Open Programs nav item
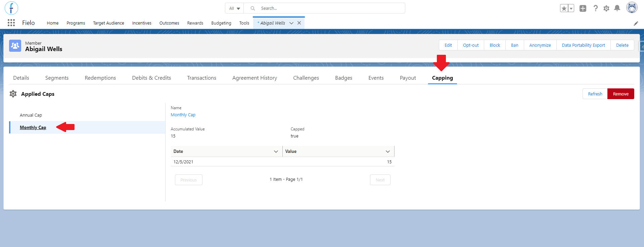The width and height of the screenshot is (644, 247). [x=76, y=23]
